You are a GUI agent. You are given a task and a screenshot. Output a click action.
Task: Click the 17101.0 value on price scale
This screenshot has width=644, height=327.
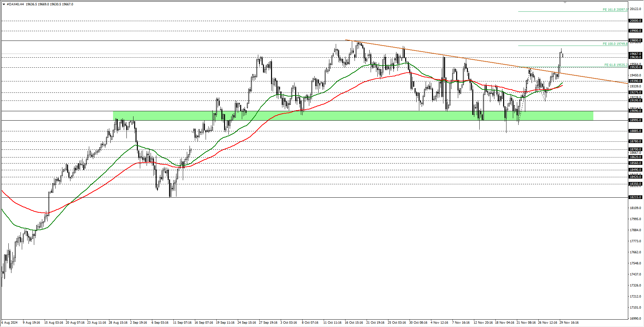(x=635, y=308)
